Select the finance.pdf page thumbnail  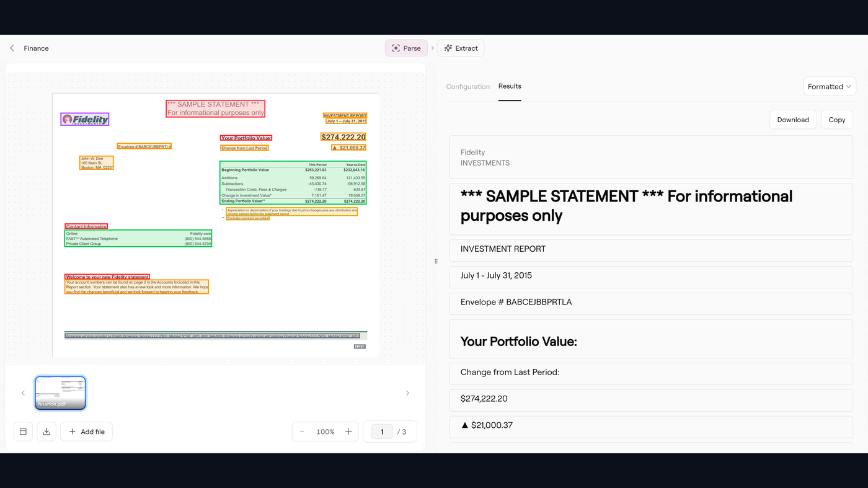pyautogui.click(x=60, y=393)
